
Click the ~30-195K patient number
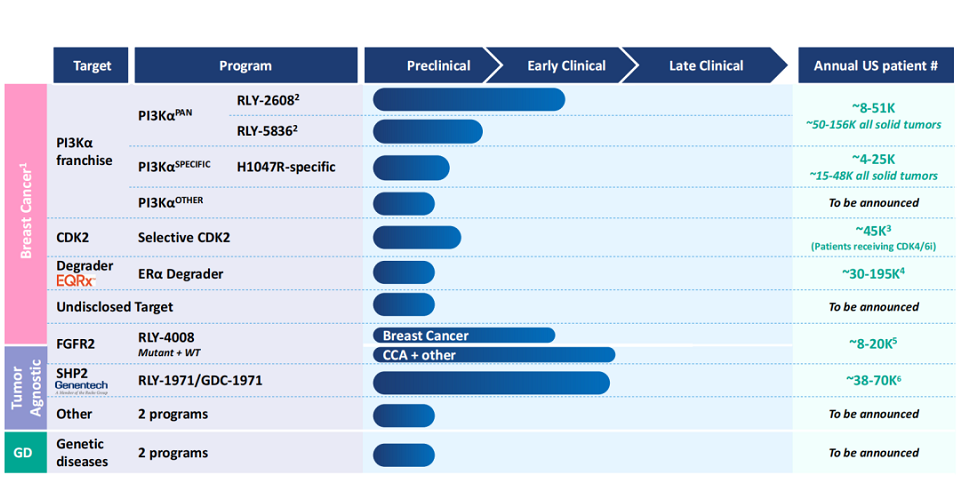click(x=873, y=273)
